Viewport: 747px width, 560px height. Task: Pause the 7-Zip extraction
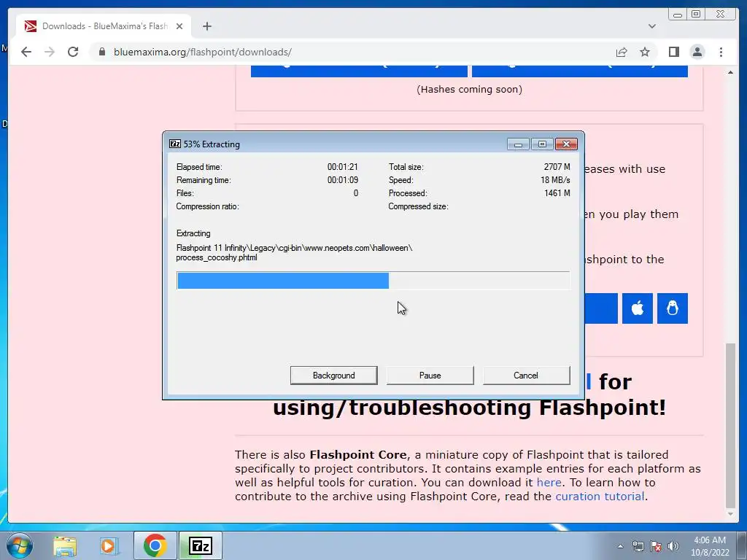click(430, 376)
